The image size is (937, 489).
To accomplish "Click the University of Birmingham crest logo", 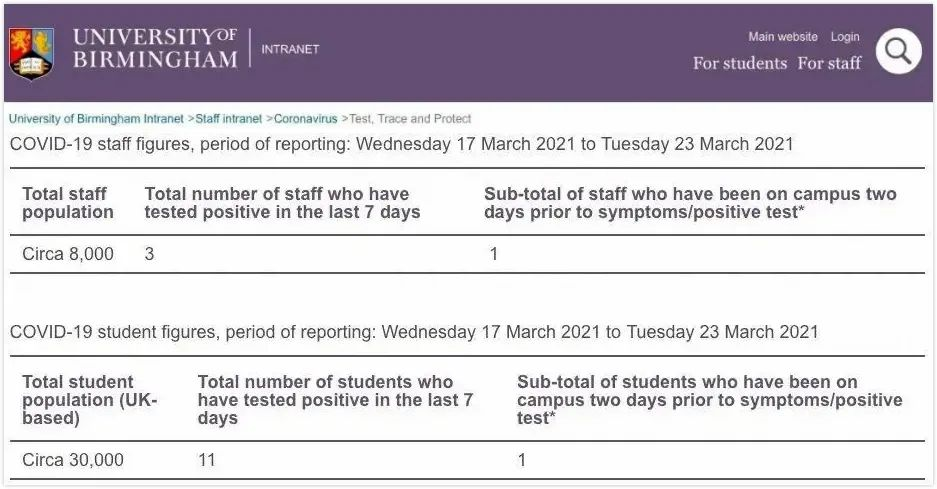I will (32, 54).
